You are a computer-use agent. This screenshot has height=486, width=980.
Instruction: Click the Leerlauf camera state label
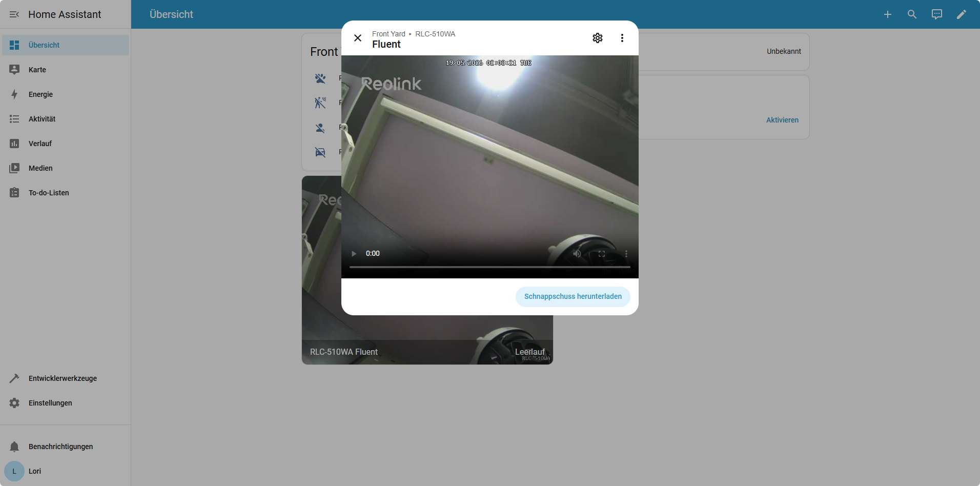tap(530, 352)
